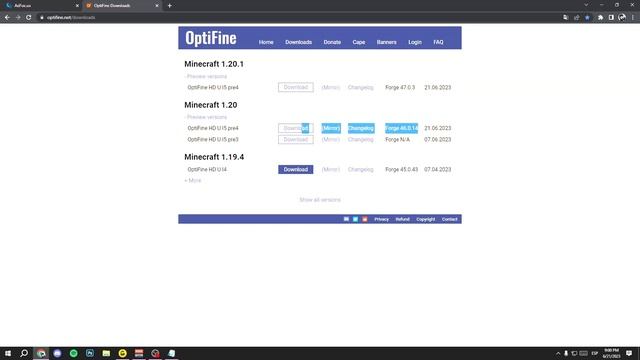The image size is (640, 360).
Task: Open the Banners menu item
Action: click(386, 42)
